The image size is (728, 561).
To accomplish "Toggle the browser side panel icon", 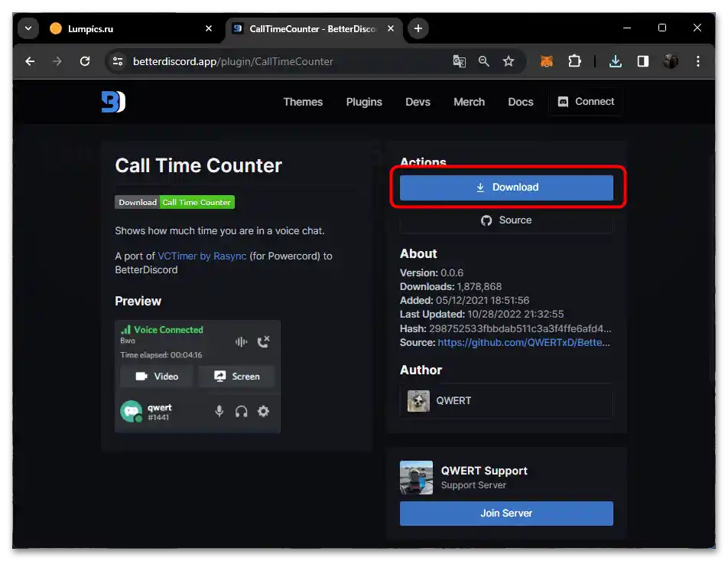I will 642,61.
